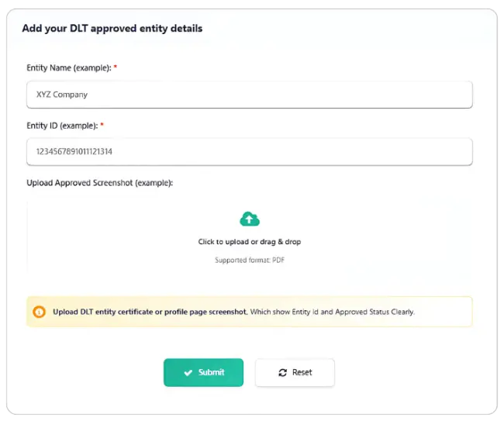504x421 pixels.
Task: Click the red asterisk beside Entity Name
Action: (116, 68)
